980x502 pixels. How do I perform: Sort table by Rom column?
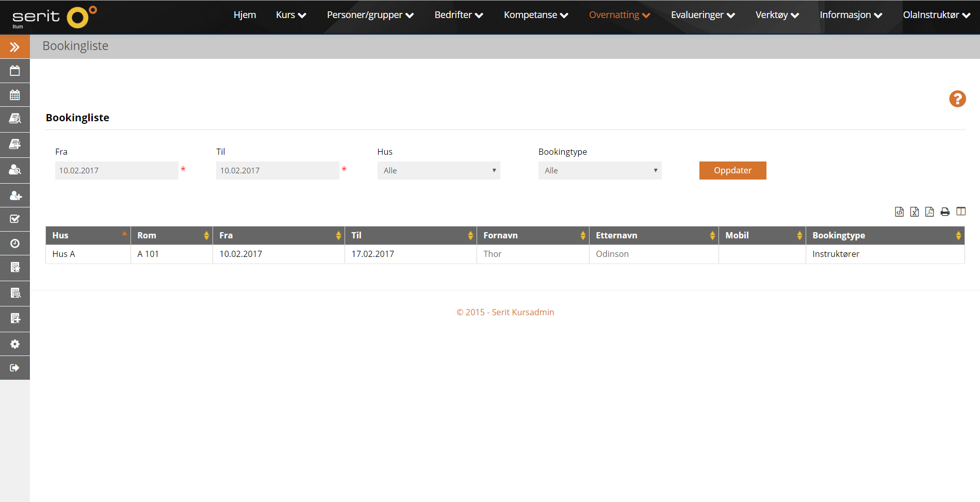(x=172, y=235)
